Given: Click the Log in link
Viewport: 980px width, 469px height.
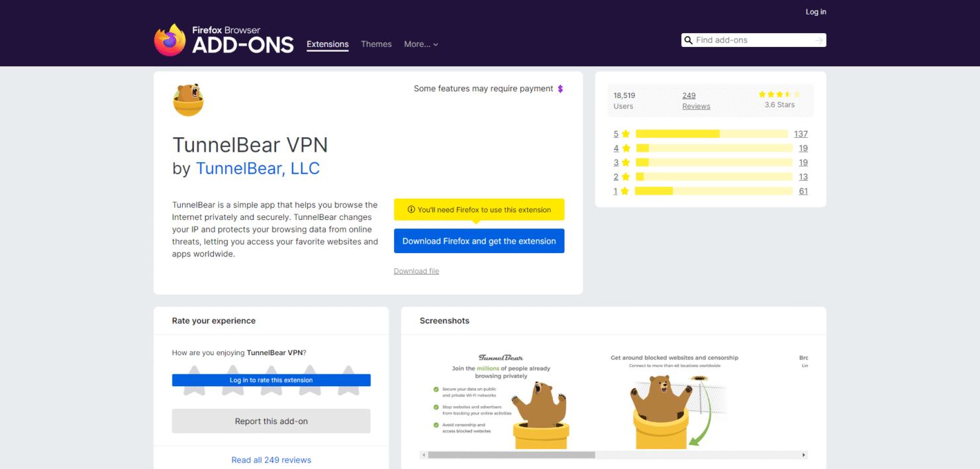Looking at the screenshot, I should coord(816,12).
